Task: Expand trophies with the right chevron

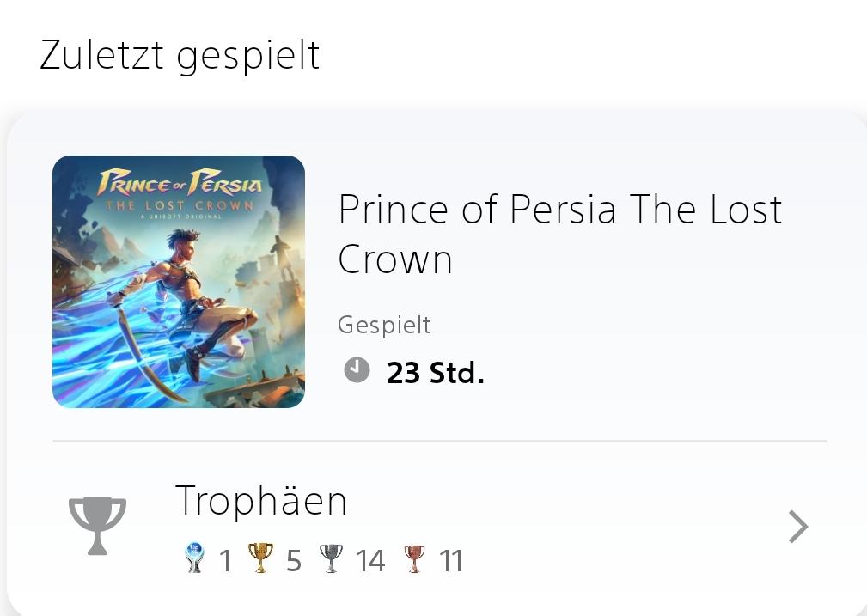Action: pyautogui.click(x=797, y=527)
